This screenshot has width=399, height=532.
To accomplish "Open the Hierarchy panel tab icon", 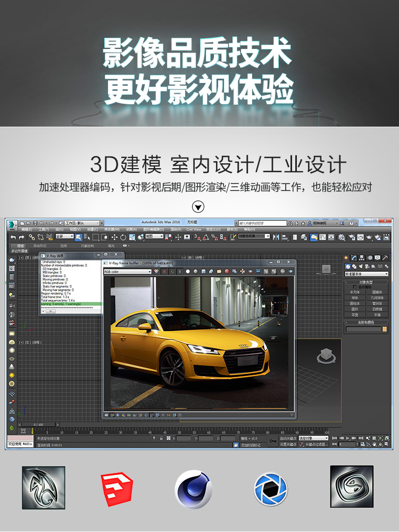I will coord(362,258).
